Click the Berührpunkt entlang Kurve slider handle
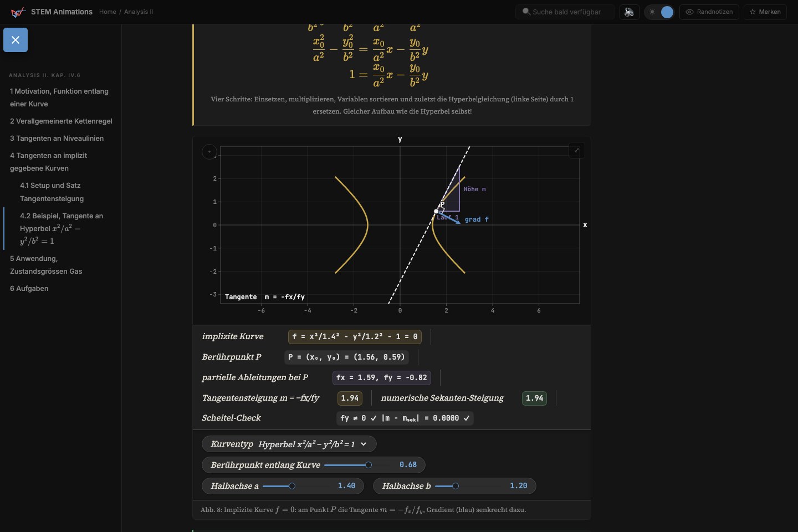 tap(369, 465)
